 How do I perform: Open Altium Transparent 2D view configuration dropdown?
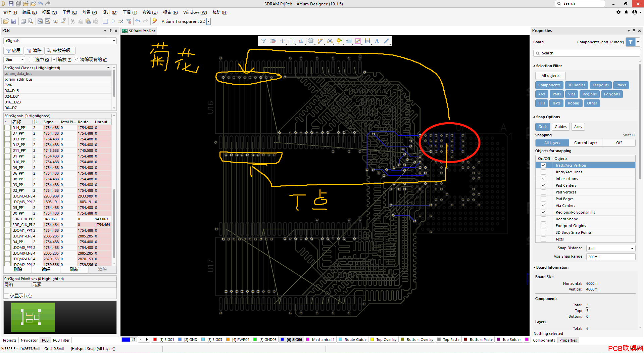pyautogui.click(x=208, y=21)
